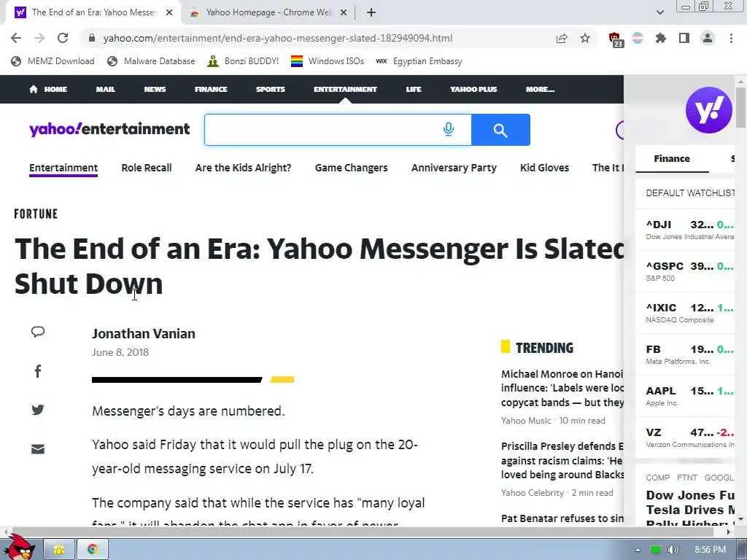Open NEWS in the Yahoo nav bar
This screenshot has width=747, height=560.
tap(155, 89)
